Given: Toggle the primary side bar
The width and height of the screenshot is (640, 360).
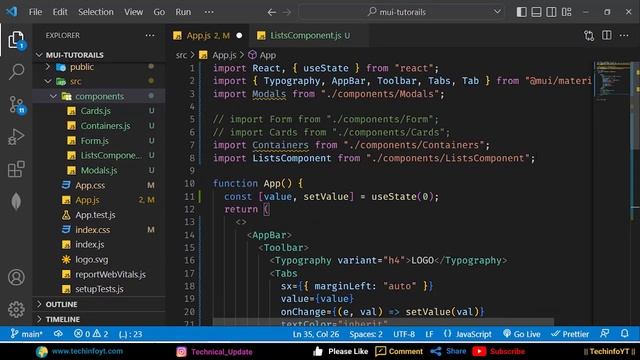Looking at the screenshot, I should point(521,12).
